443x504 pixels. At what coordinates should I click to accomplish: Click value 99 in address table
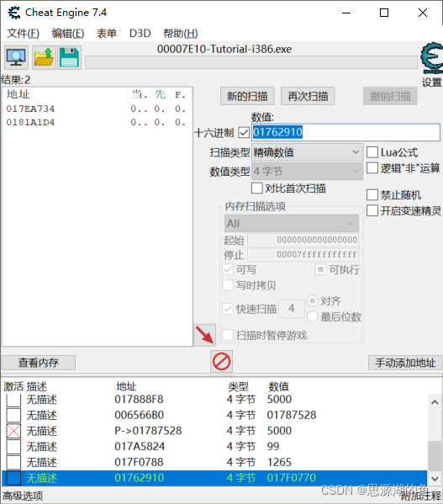pyautogui.click(x=273, y=447)
